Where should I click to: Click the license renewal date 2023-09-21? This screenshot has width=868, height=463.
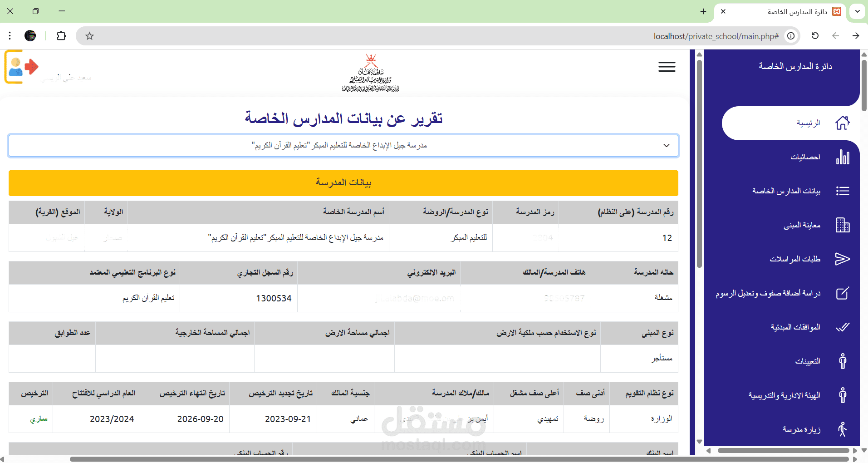(273, 419)
